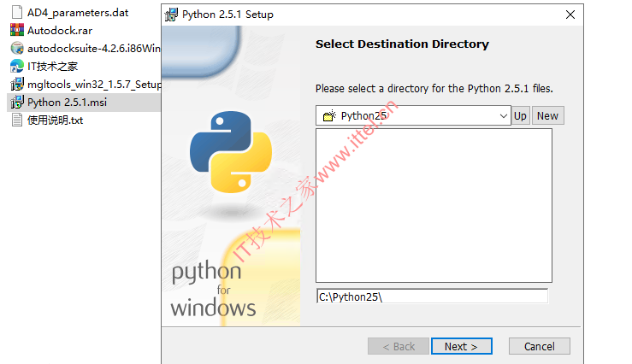Click the C:\Python25\ path input field
The height and width of the screenshot is (364, 632).
click(x=432, y=296)
